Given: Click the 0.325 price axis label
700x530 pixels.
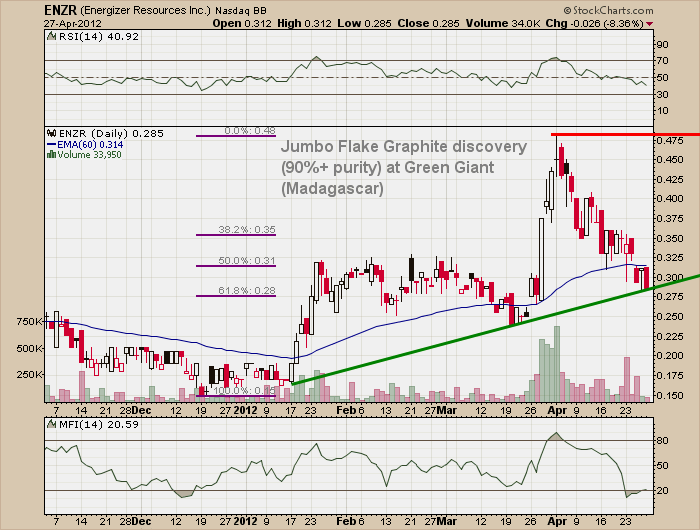Looking at the screenshot, I should pyautogui.click(x=670, y=258).
